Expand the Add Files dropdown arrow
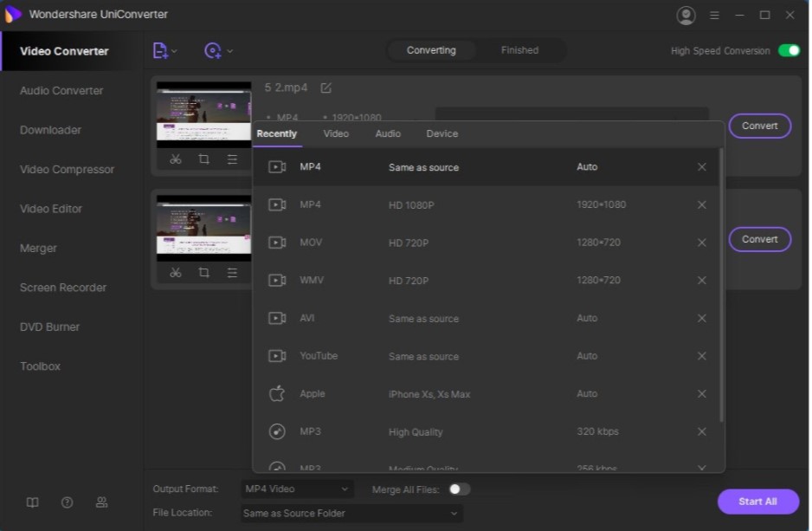Screen dimensions: 812x531 (x=175, y=51)
